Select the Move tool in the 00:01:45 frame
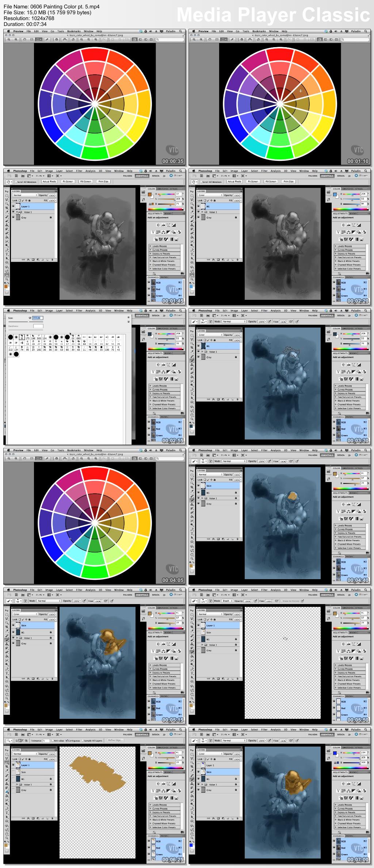 [7, 191]
